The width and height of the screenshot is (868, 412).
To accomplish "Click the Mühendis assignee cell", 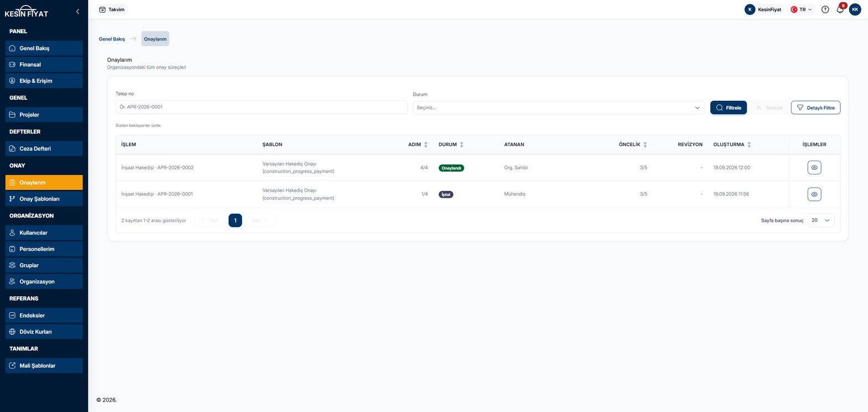I will [x=514, y=194].
